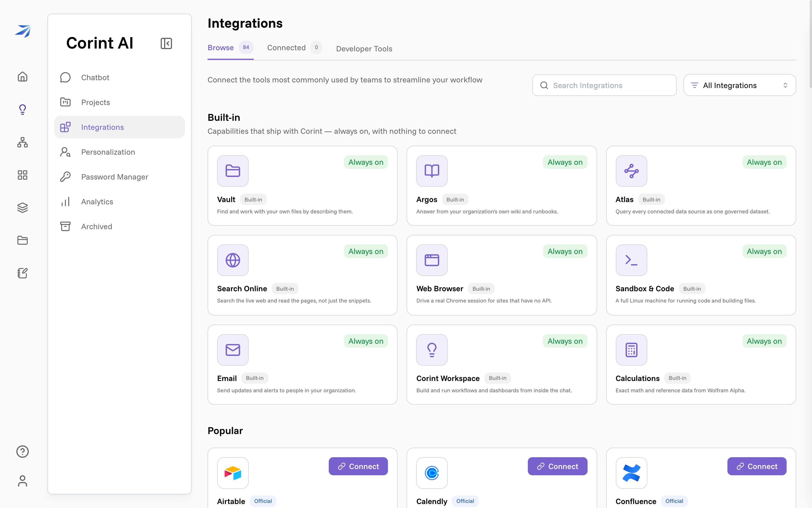Image resolution: width=812 pixels, height=508 pixels.
Task: Click the Sandbox & Code terminal icon
Action: coord(631,260)
